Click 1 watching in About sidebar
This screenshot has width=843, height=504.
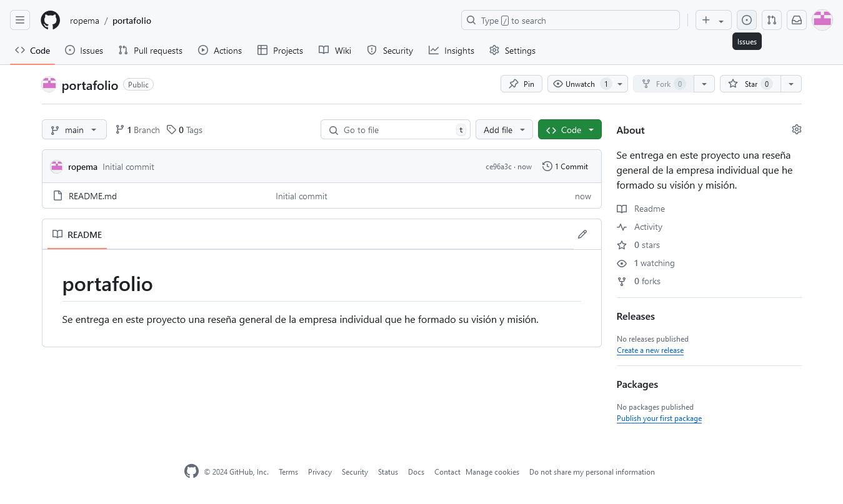click(646, 263)
